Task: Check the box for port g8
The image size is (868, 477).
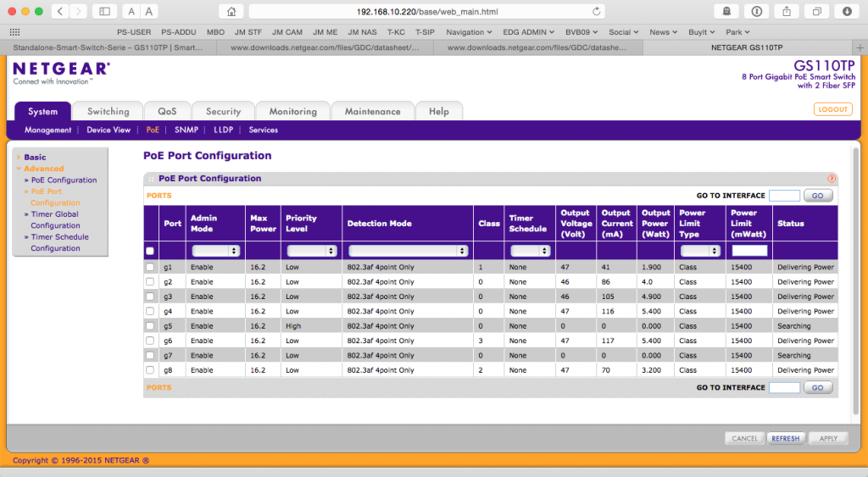Action: click(x=150, y=370)
